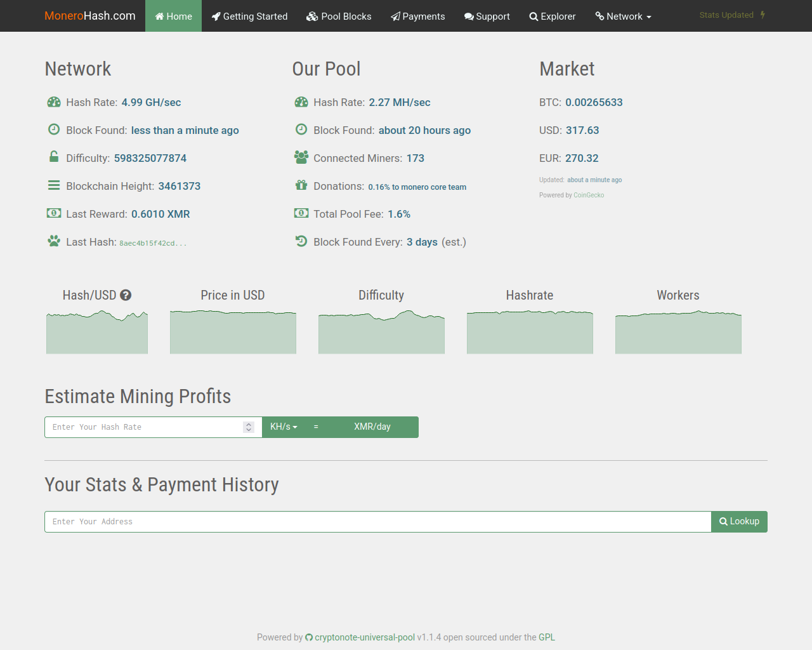Click the gift icon beside Donations
Image resolution: width=812 pixels, height=650 pixels.
(x=301, y=185)
